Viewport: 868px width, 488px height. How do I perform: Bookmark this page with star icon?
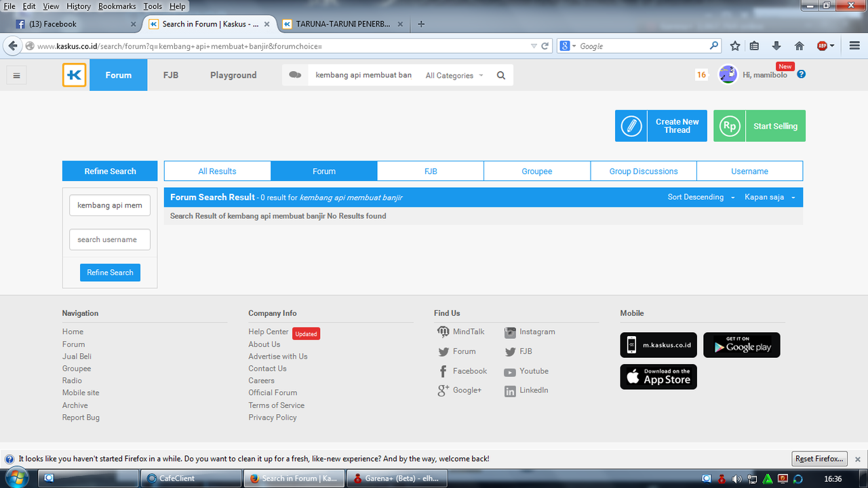[735, 46]
